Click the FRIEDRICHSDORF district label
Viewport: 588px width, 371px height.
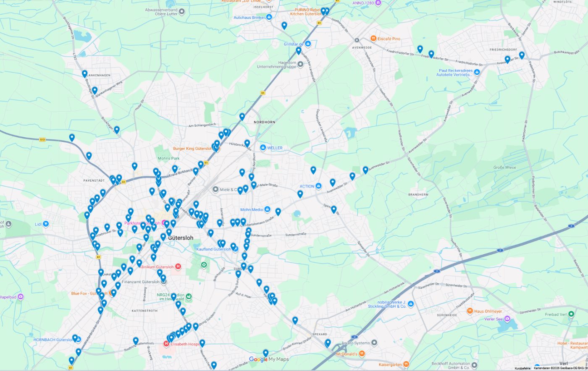[x=503, y=50]
